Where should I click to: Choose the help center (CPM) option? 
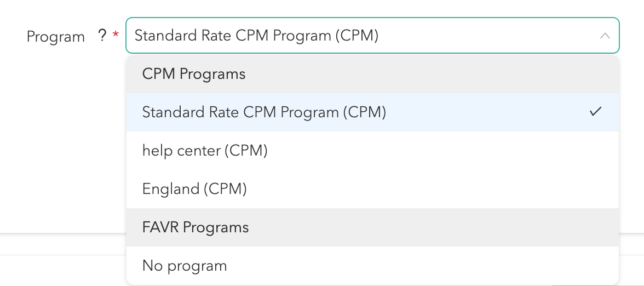pyautogui.click(x=205, y=151)
